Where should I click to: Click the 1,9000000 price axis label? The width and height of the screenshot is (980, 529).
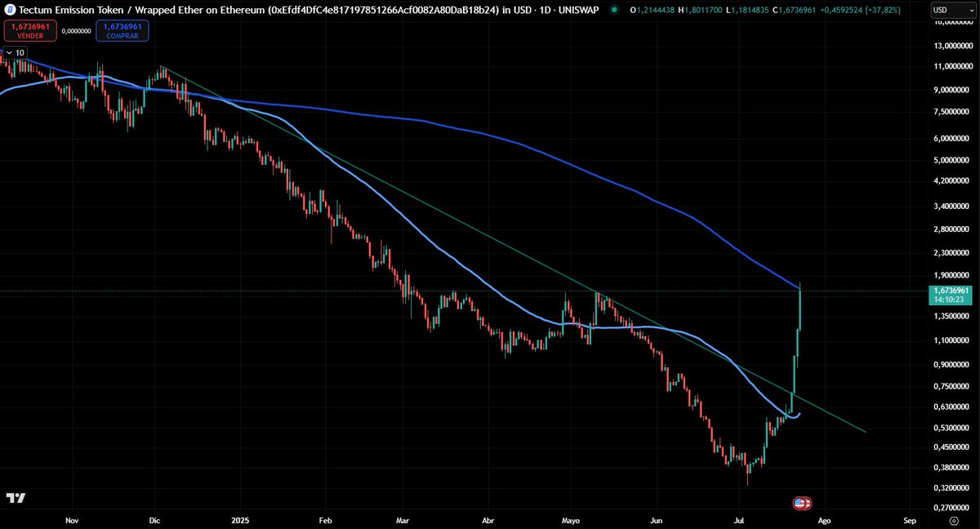click(950, 276)
